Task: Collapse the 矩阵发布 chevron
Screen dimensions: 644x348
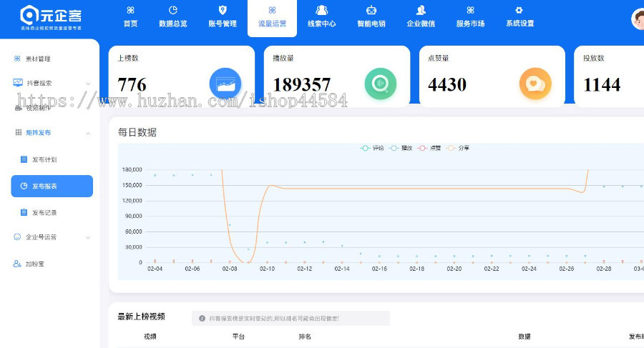Action: 88,133
